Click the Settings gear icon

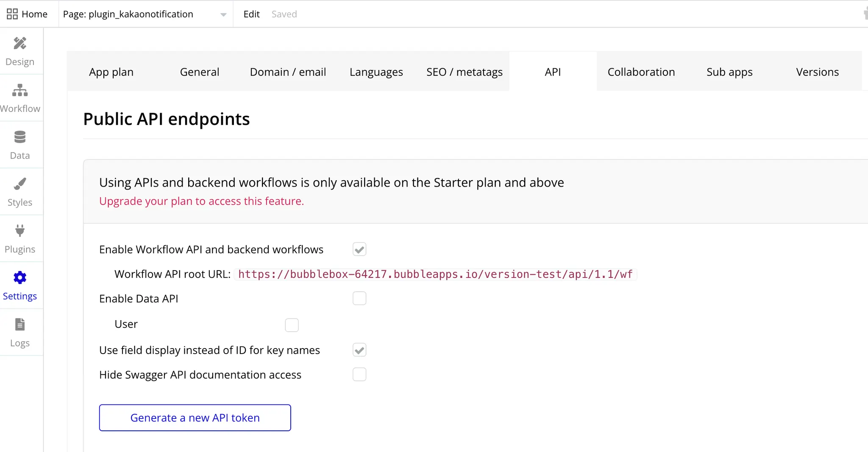(x=20, y=278)
